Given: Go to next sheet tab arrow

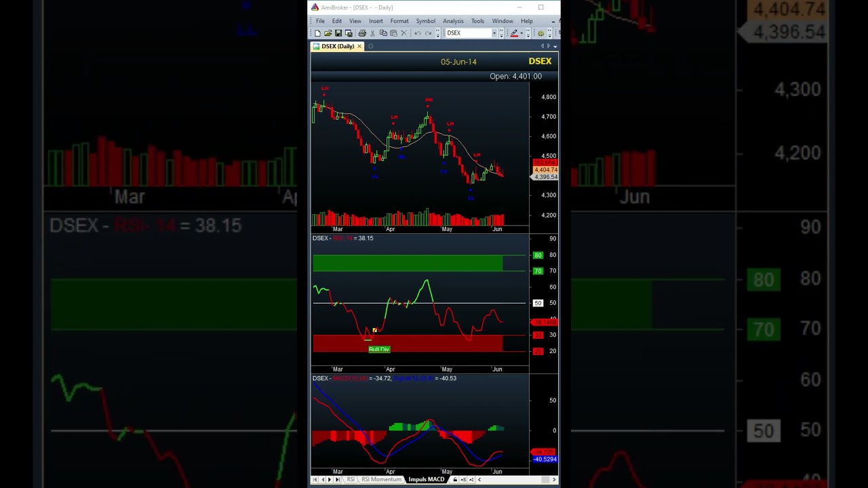Looking at the screenshot, I should [x=330, y=479].
